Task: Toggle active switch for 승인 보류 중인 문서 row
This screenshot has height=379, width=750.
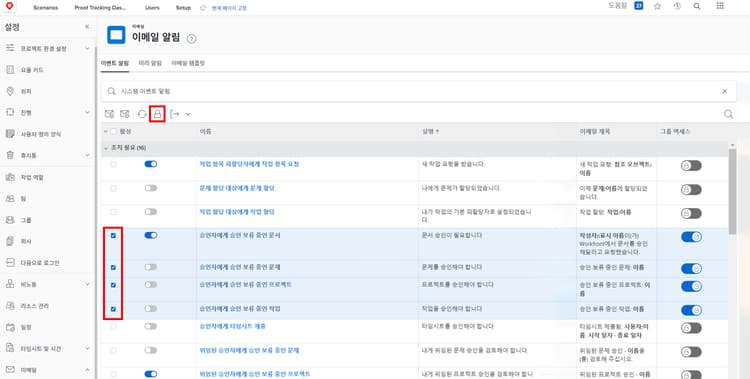Action: [x=151, y=235]
